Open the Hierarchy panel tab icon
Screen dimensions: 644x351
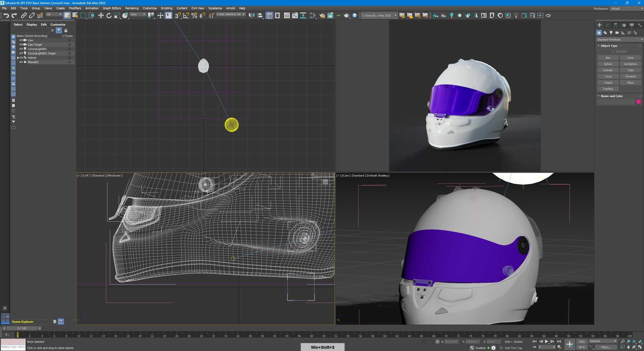[615, 25]
